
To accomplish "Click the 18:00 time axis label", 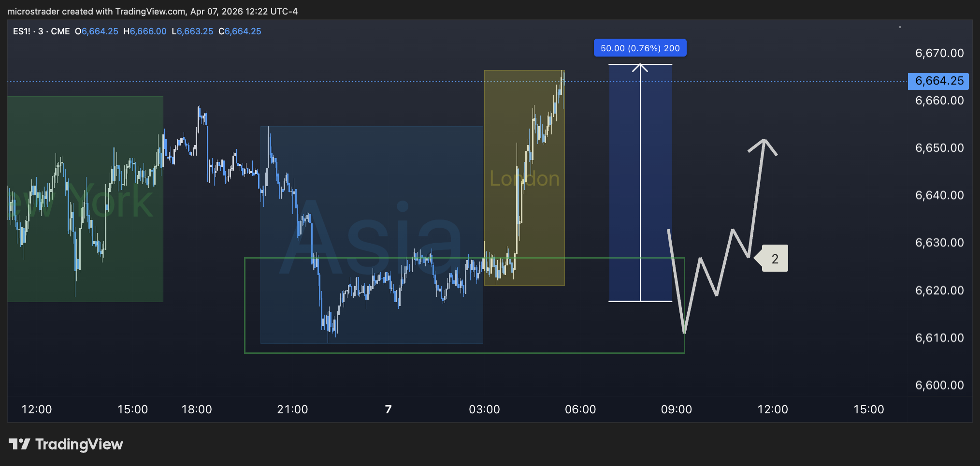I will coord(197,409).
